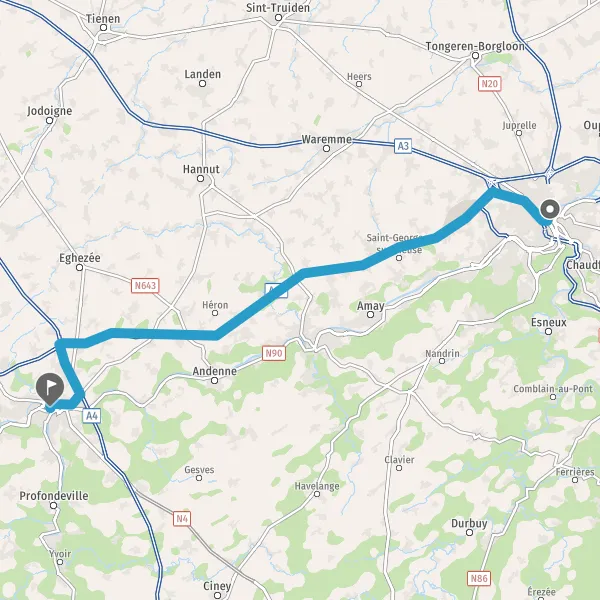The width and height of the screenshot is (600, 600).
Task: Select the A4 highway shield
Action: coord(92,416)
